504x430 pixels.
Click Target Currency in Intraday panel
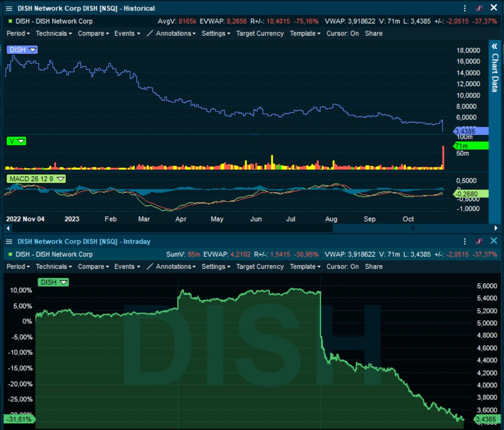coord(260,266)
